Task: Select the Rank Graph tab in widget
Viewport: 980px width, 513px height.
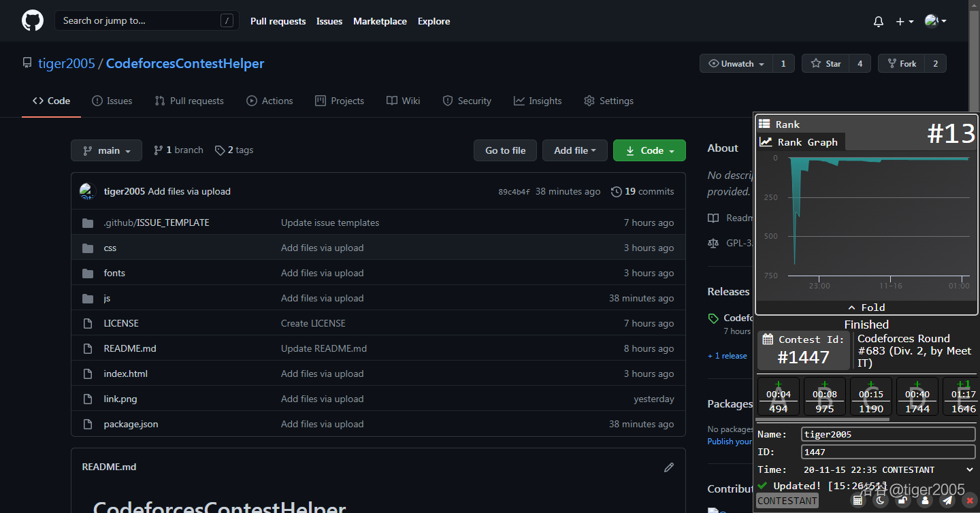Action: coord(801,142)
